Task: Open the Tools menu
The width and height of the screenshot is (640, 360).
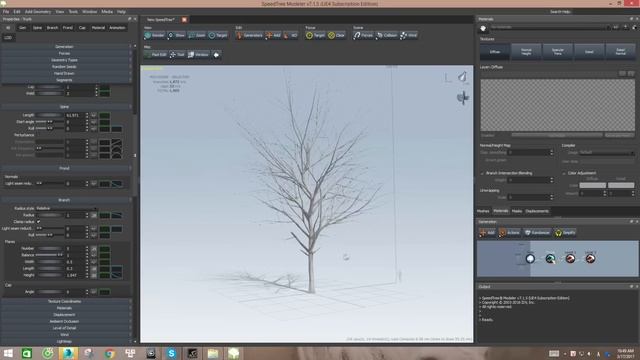Action: click(73, 12)
